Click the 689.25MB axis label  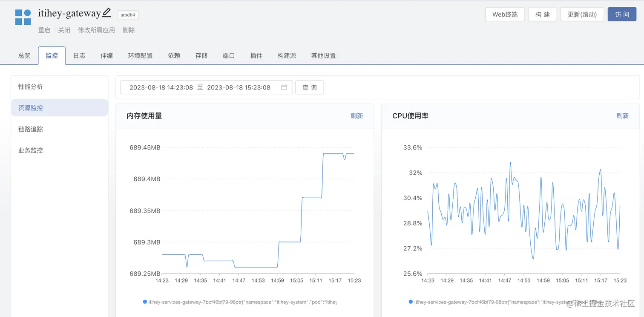pos(145,274)
